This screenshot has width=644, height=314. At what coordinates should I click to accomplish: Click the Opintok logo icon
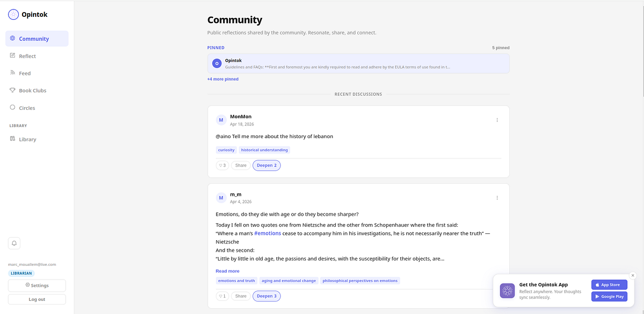13,15
